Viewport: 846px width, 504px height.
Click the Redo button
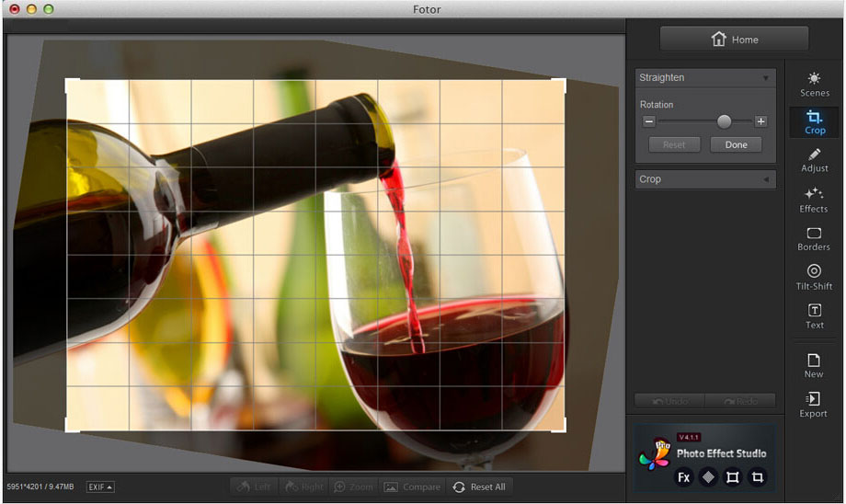(740, 401)
